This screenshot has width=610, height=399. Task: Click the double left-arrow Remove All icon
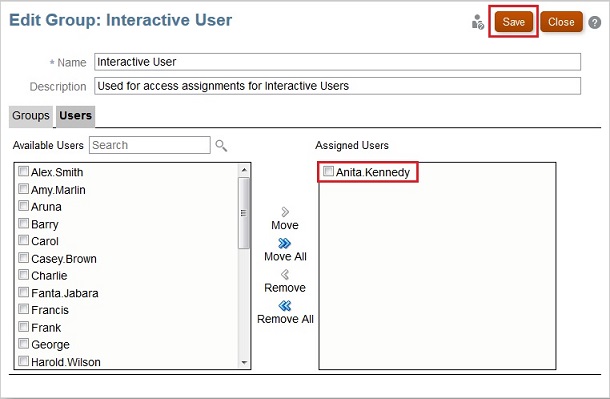pos(285,306)
